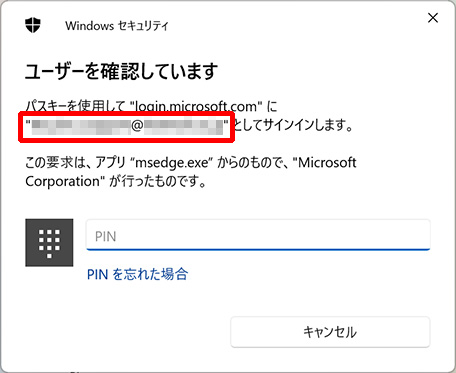Click the Windows セキュリティ title text

tap(117, 26)
